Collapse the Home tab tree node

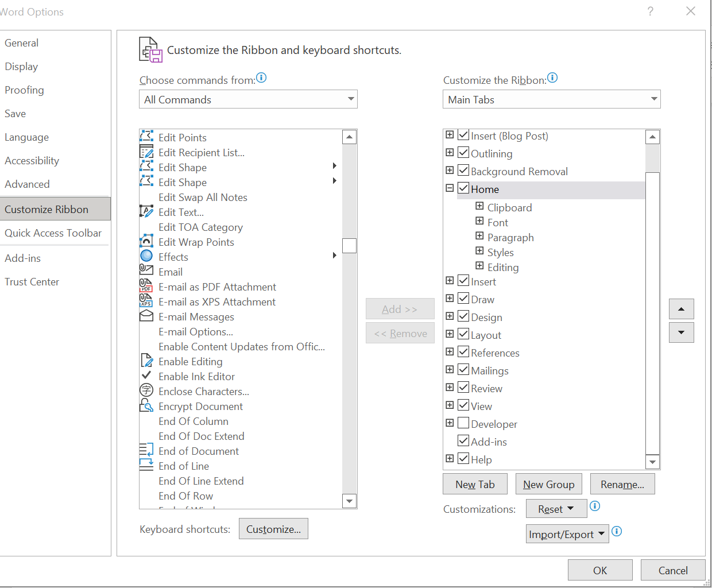pos(450,188)
